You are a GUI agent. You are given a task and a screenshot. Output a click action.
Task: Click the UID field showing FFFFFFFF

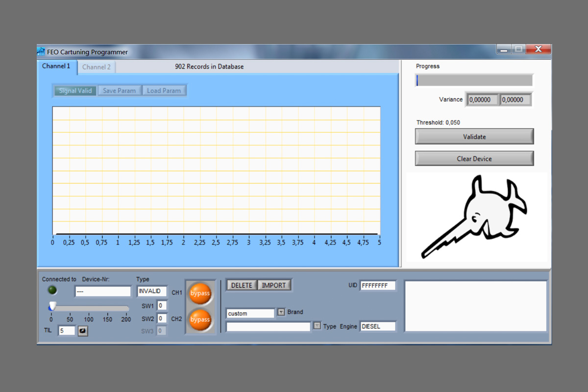tap(377, 286)
